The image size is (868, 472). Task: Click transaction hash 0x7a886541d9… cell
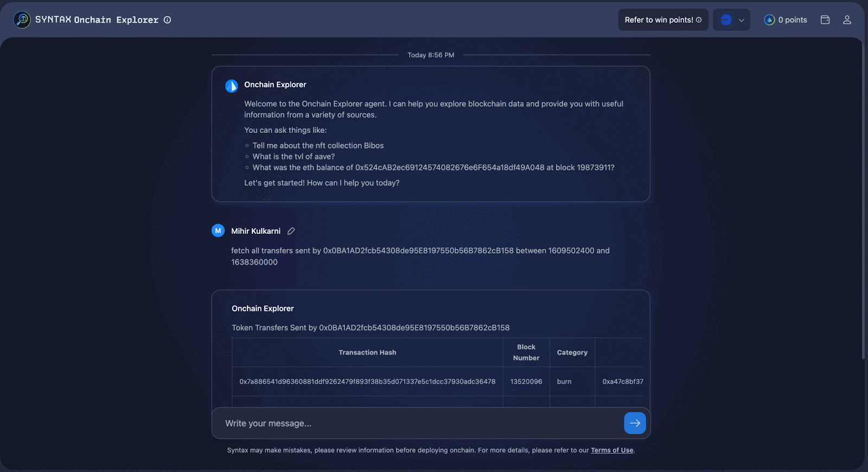coord(367,381)
